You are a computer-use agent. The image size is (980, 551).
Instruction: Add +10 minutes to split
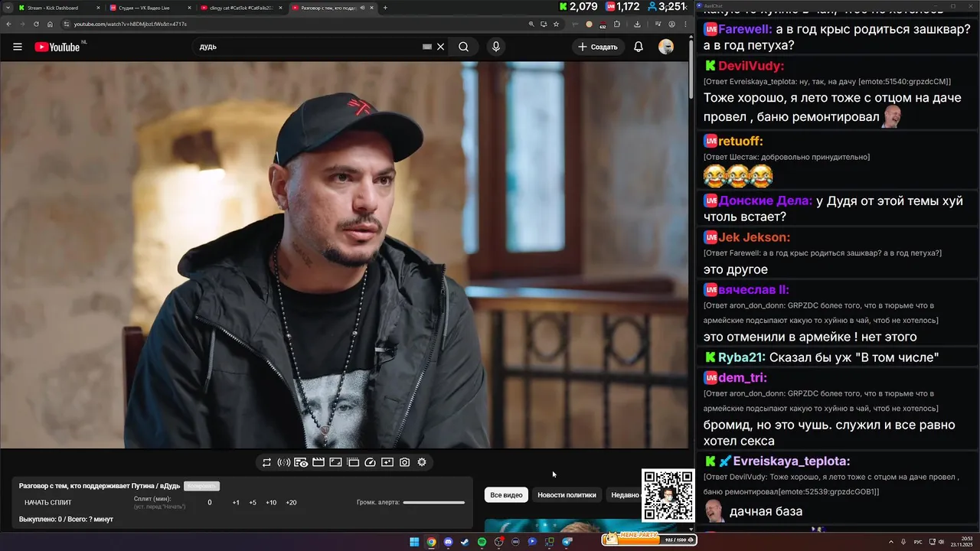(271, 503)
